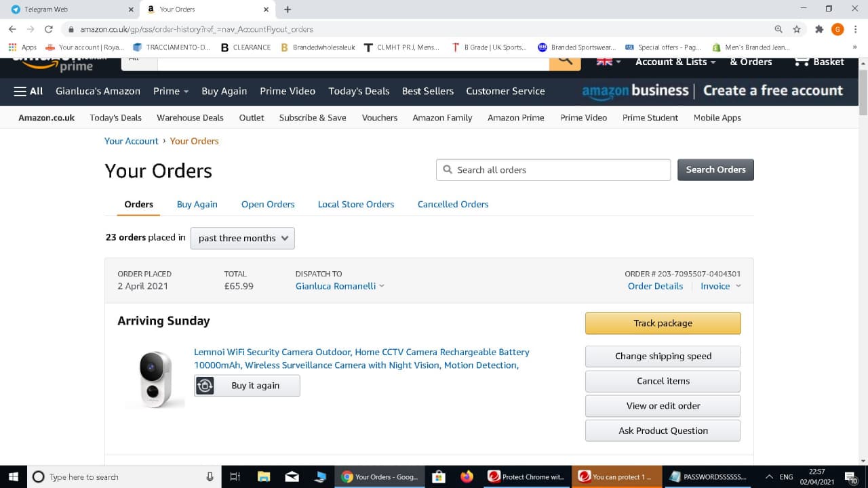Click the Your Account breadcrumb link

point(131,141)
